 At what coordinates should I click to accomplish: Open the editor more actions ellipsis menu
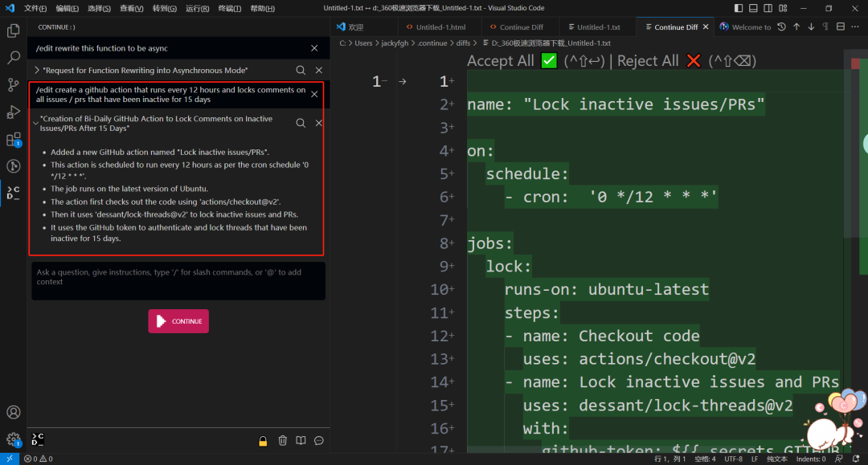[x=855, y=27]
